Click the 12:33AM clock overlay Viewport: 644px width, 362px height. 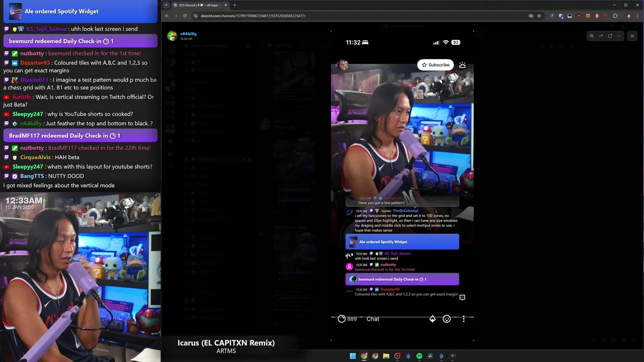click(x=24, y=201)
